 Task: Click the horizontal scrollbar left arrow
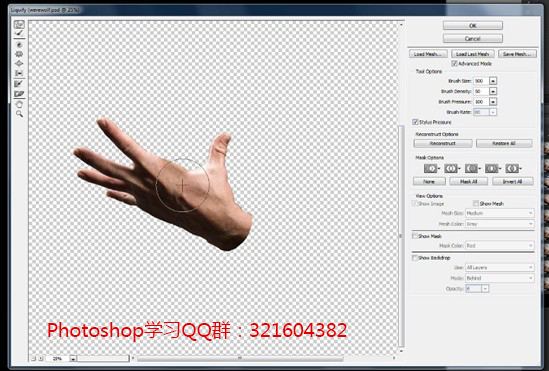133,358
